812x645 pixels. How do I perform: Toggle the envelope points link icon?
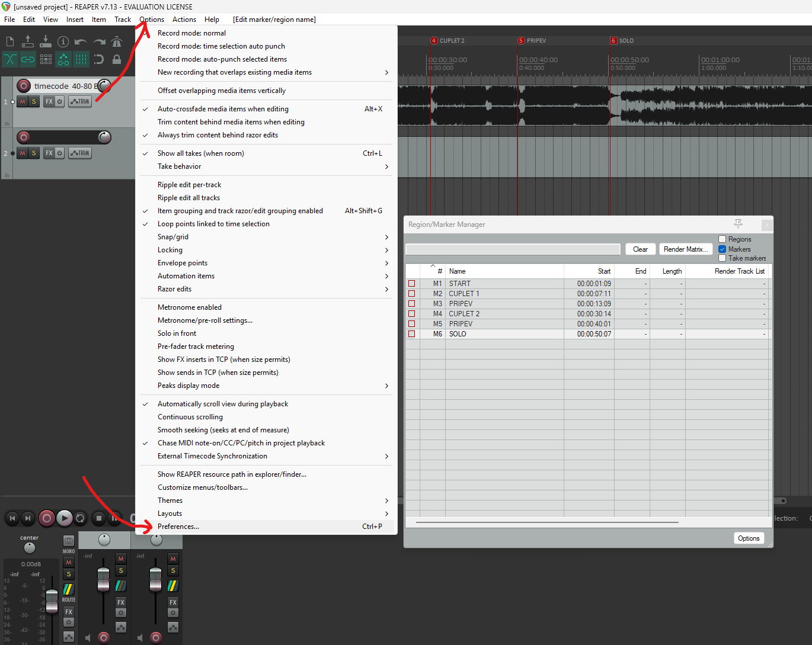(x=63, y=59)
